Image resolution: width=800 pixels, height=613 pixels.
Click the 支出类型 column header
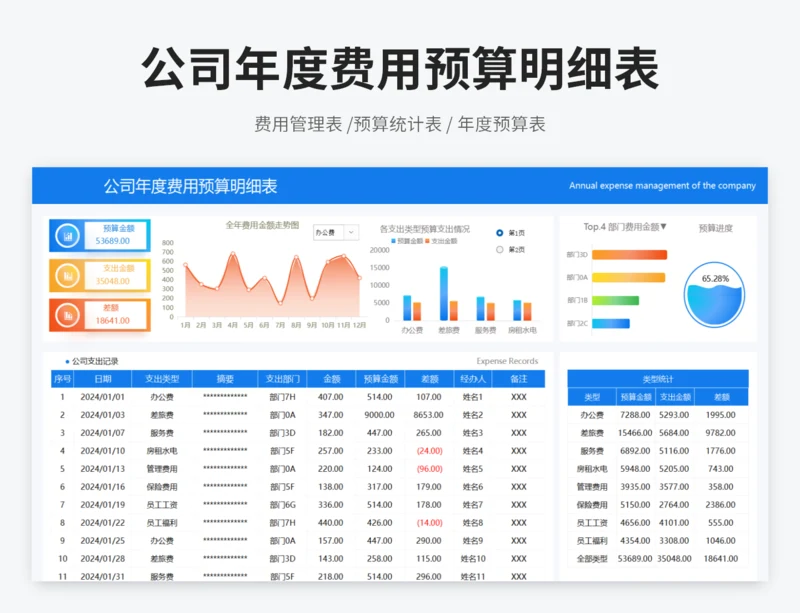click(x=162, y=379)
